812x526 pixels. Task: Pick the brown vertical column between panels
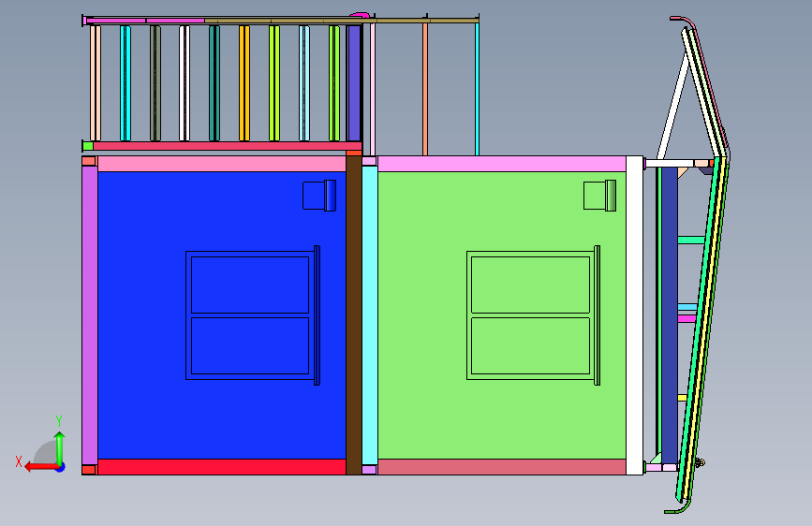[x=354, y=314]
